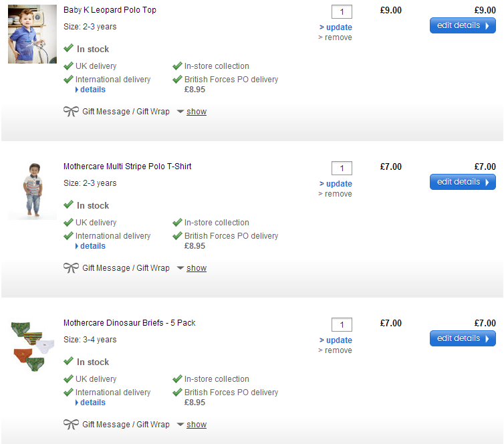Click edit details button for Dinosaur Briefs 5 Pack
The width and height of the screenshot is (504, 444).
pyautogui.click(x=462, y=338)
